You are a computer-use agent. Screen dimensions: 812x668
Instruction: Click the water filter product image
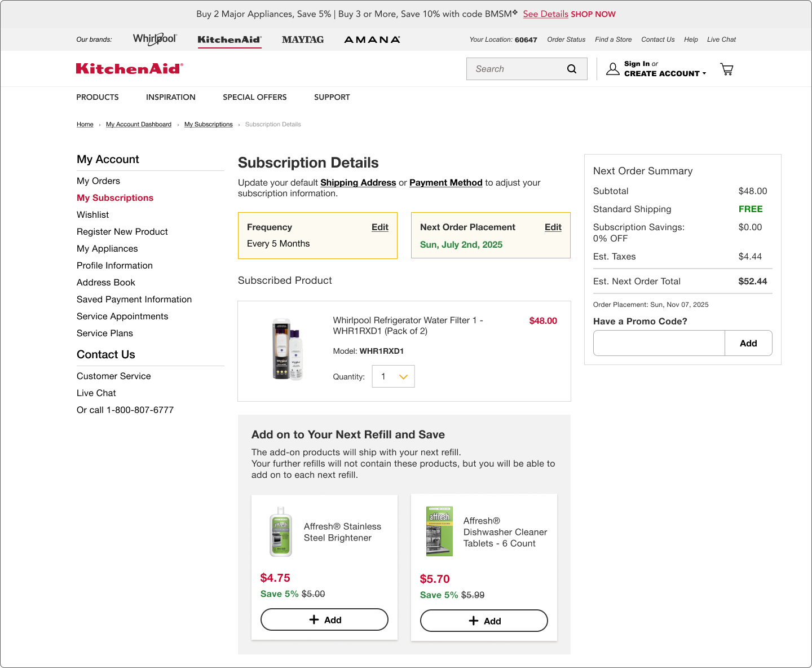pyautogui.click(x=288, y=349)
